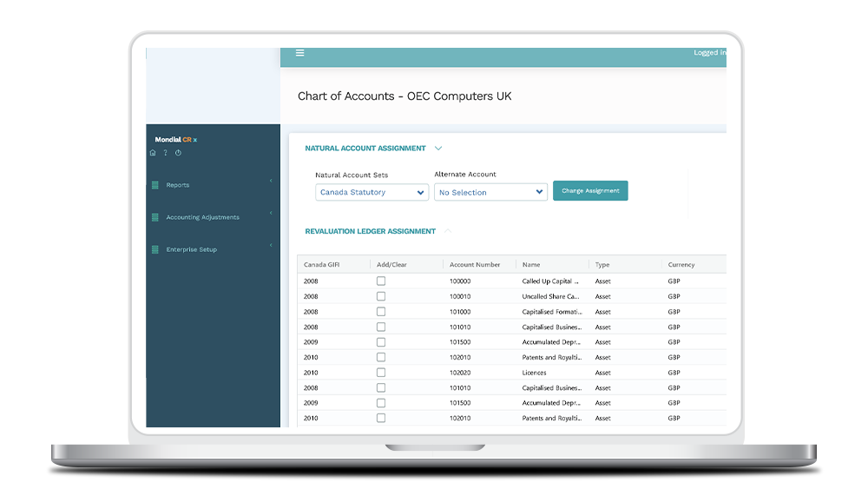Open the hamburger menu in the top bar
Screen dimensions: 868x496
tap(300, 53)
